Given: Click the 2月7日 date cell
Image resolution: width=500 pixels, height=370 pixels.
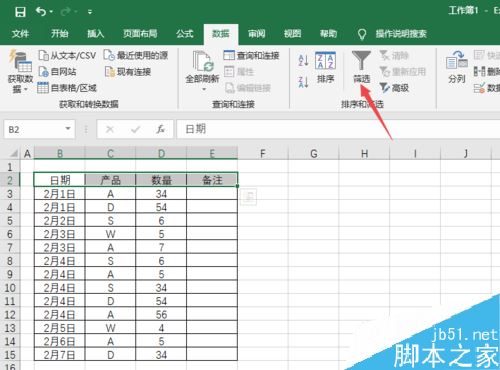Looking at the screenshot, I should pyautogui.click(x=60, y=355).
